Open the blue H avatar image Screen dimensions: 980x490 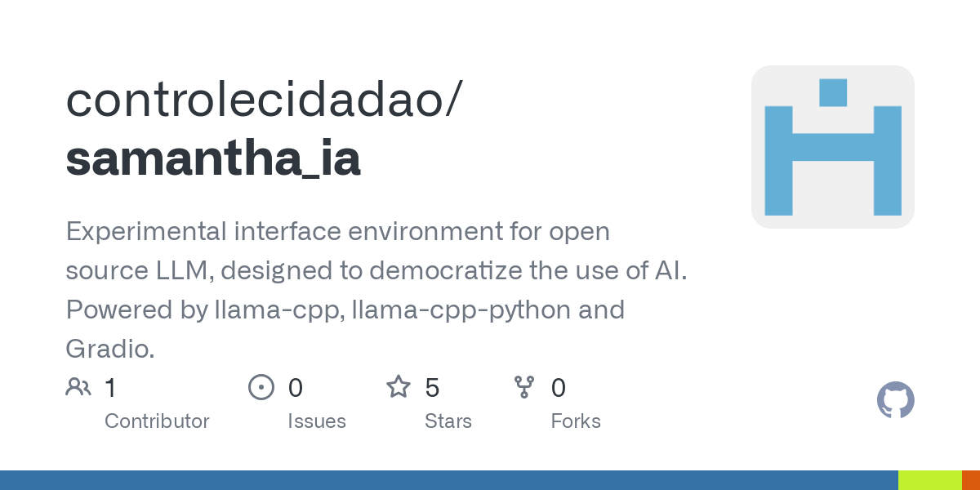[832, 147]
